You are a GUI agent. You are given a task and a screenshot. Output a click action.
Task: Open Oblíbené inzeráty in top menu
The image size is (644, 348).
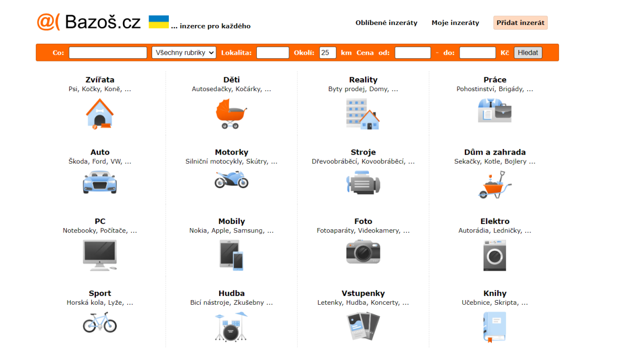[386, 23]
